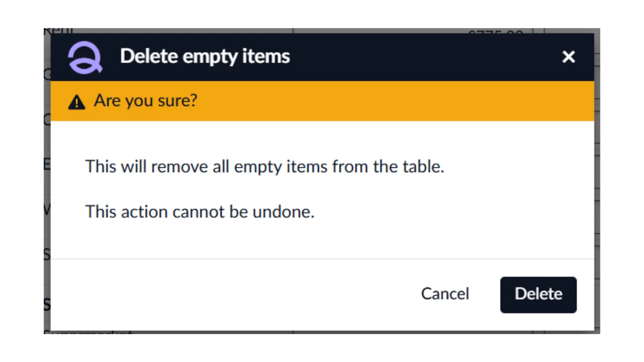This screenshot has height=362, width=644.
Task: Click the partially hidden amount cell at top right
Action: pyautogui.click(x=495, y=31)
